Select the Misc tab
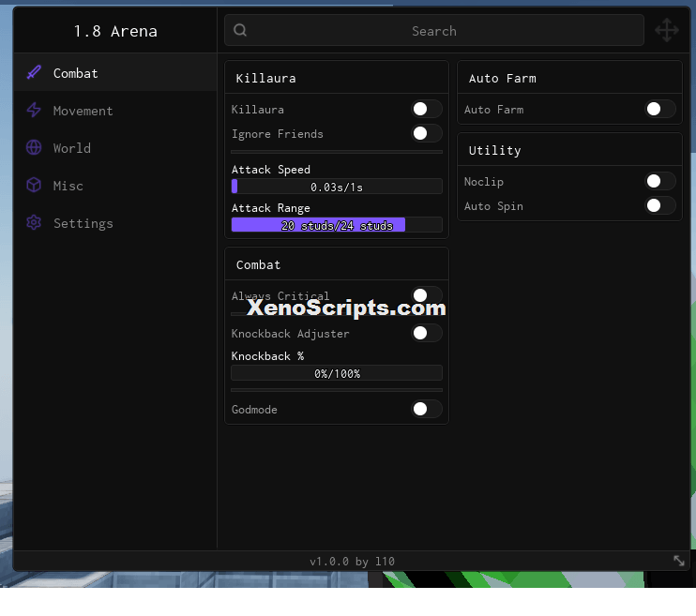The image size is (696, 616). [115, 186]
